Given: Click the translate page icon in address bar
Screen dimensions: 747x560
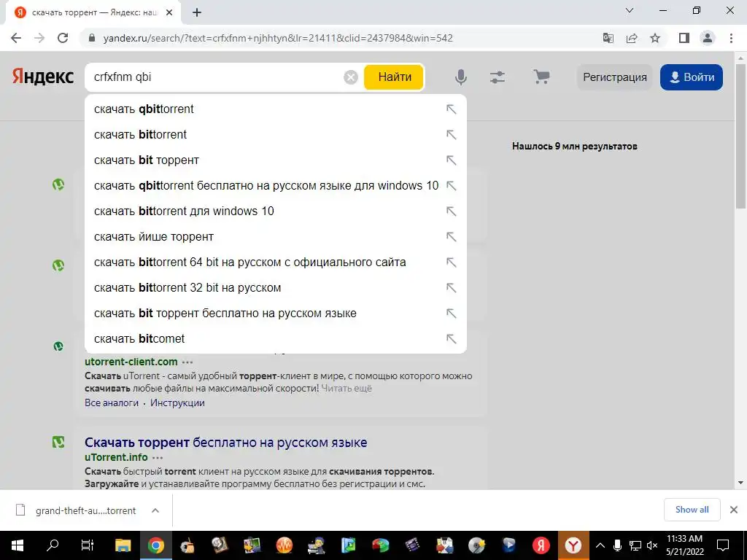Looking at the screenshot, I should [x=608, y=38].
